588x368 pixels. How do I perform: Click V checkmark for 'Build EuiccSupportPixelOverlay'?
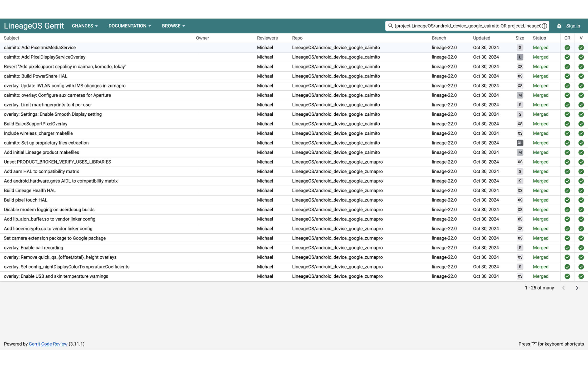581,124
